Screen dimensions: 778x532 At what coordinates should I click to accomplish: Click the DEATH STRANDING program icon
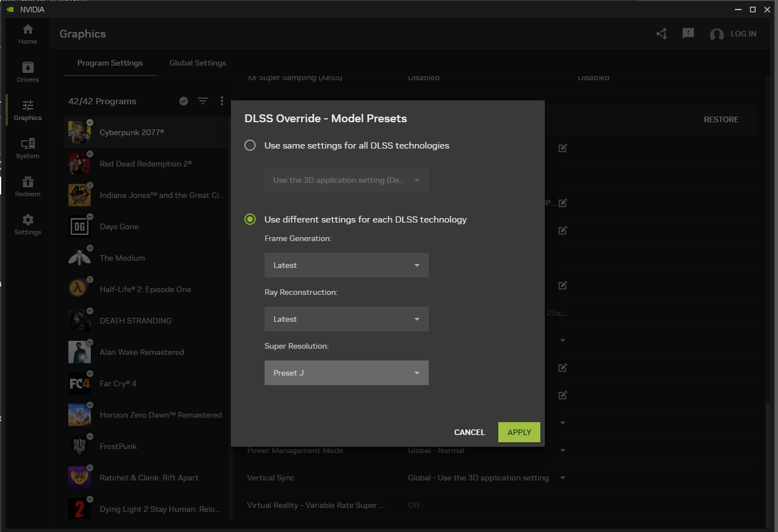[80, 321]
